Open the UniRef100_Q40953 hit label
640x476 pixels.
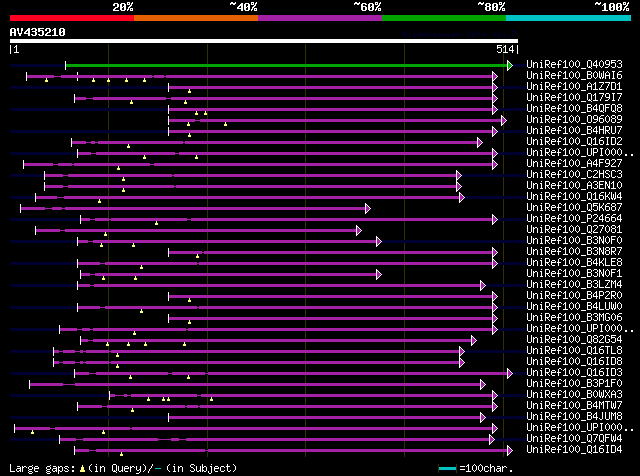pyautogui.click(x=574, y=65)
